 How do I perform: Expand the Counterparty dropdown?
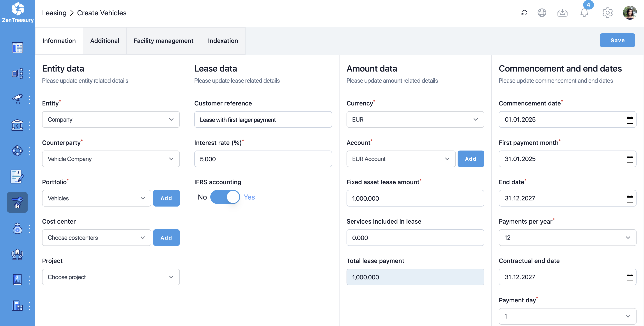point(111,159)
